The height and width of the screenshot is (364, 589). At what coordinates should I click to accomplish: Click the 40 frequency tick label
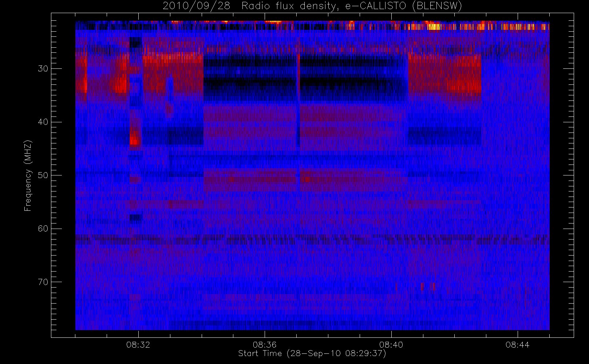pyautogui.click(x=43, y=122)
